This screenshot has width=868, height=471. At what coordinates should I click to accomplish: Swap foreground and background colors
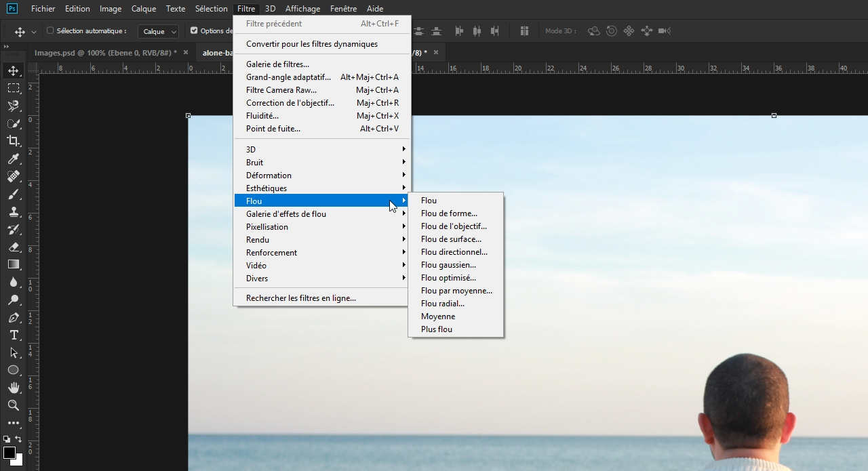coord(18,439)
